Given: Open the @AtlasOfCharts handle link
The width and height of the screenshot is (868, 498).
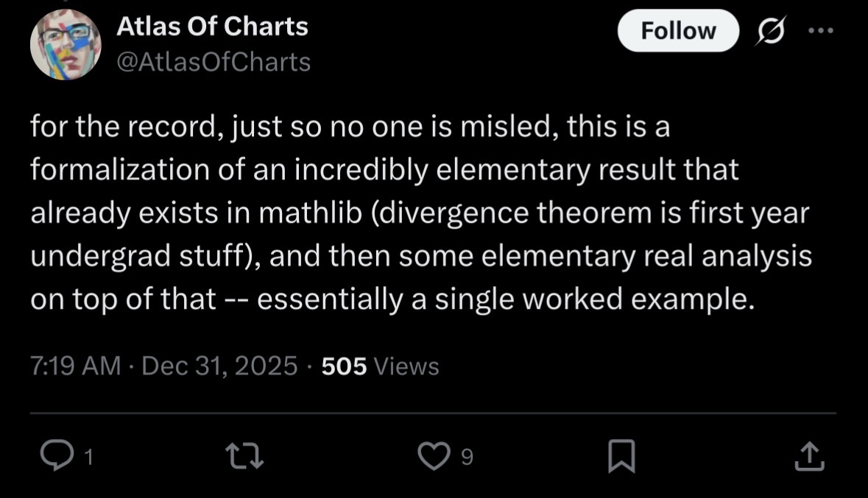Looking at the screenshot, I should tap(214, 63).
